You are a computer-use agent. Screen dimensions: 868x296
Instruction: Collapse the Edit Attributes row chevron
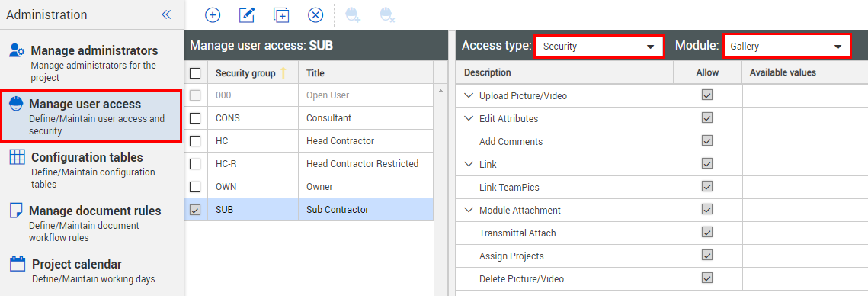469,118
